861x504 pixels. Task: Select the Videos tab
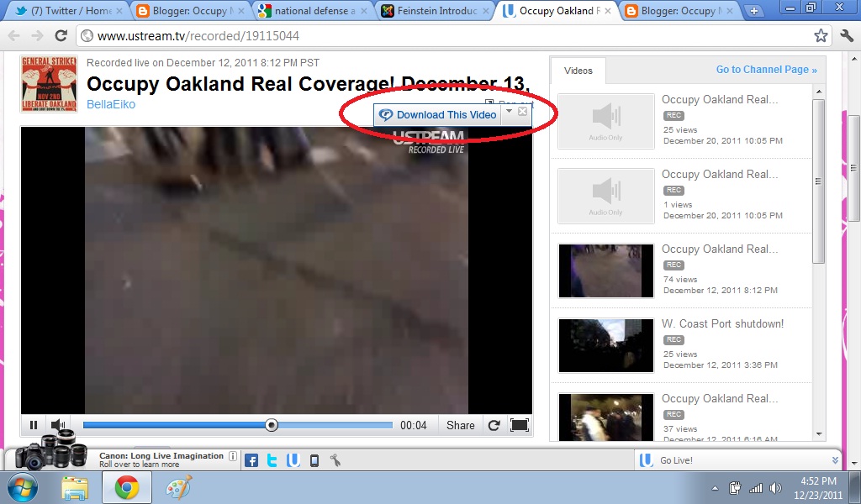(578, 71)
